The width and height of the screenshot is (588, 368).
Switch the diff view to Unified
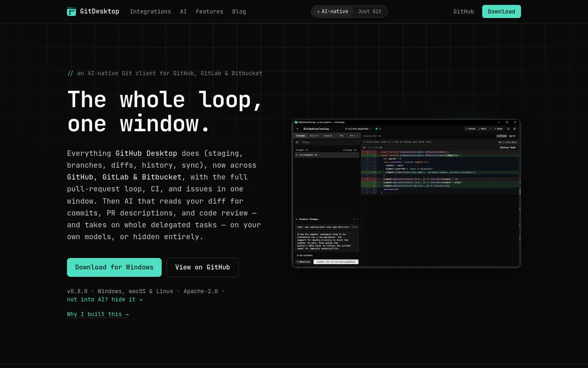click(x=501, y=136)
